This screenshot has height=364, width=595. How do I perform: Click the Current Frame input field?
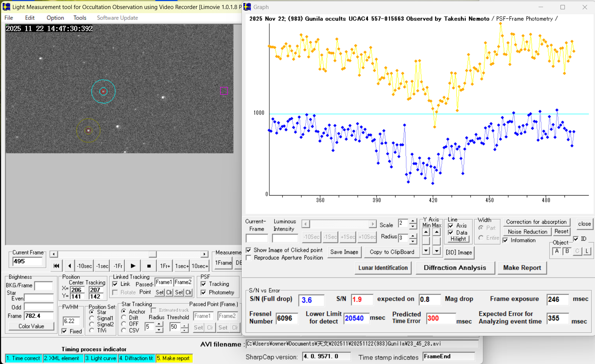coord(27,261)
